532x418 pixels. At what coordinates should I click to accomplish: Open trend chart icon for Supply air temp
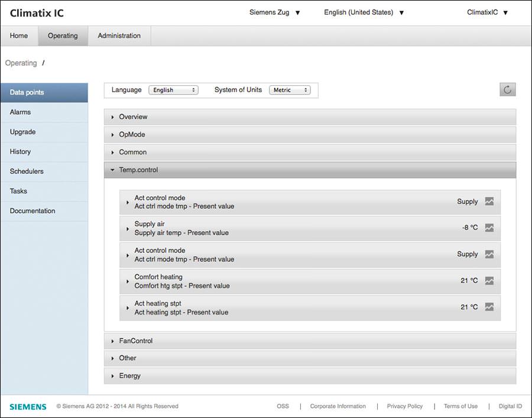click(x=489, y=228)
